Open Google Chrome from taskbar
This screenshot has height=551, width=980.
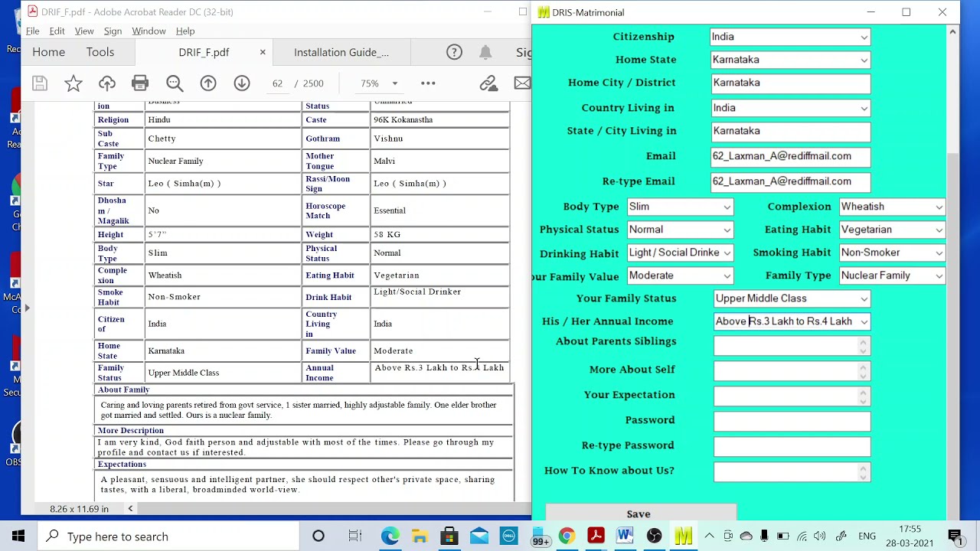(567, 536)
